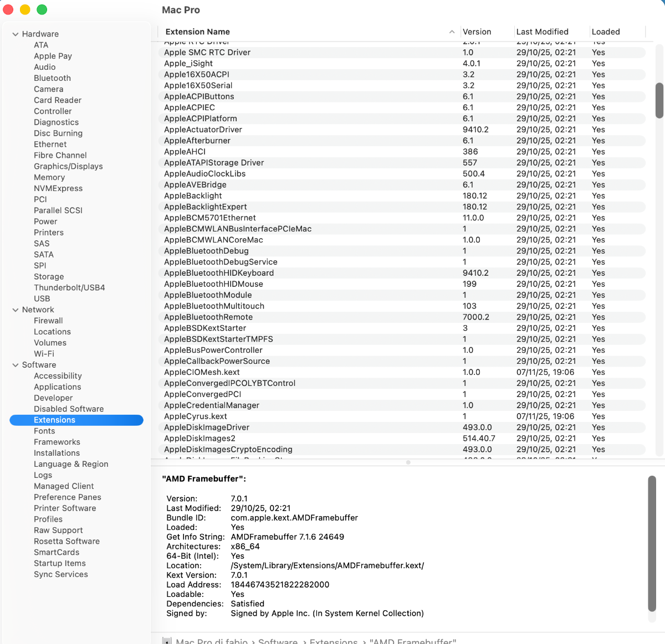Sort by Extension Name column header

tap(197, 32)
